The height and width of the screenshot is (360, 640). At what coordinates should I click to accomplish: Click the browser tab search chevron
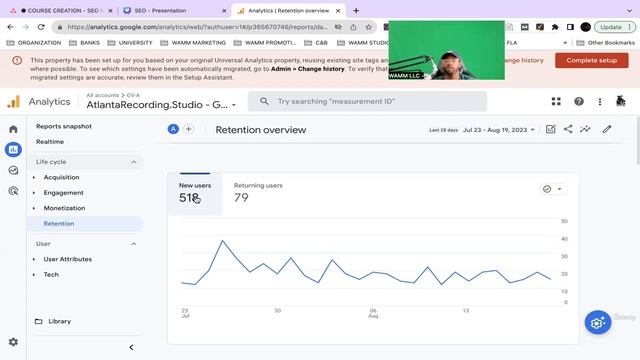tap(629, 11)
